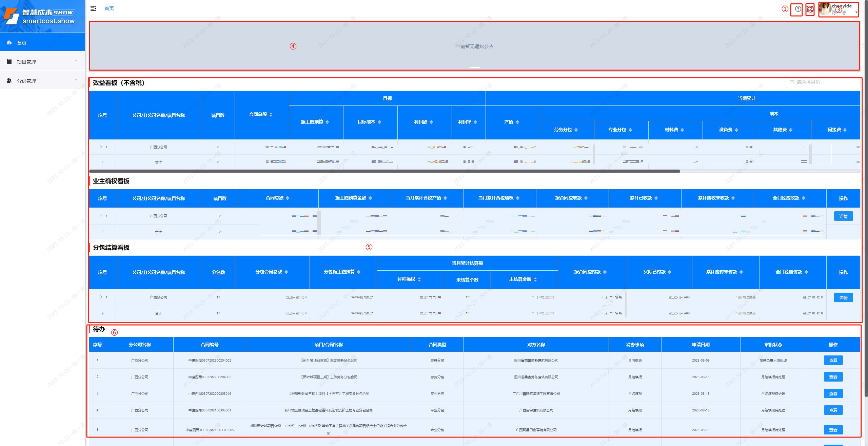
Task: Sort the 利润率 column
Action: (475, 122)
